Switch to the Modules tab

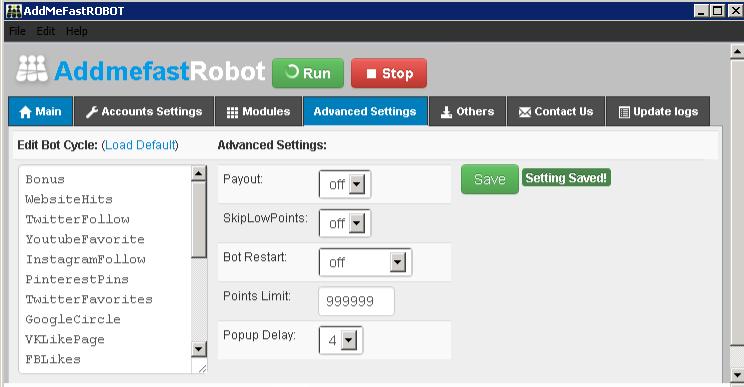click(x=258, y=111)
